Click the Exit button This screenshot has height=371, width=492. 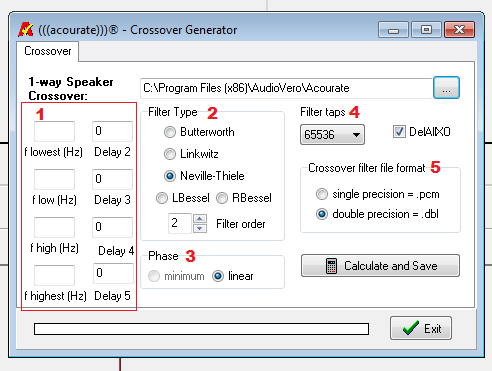tap(421, 328)
